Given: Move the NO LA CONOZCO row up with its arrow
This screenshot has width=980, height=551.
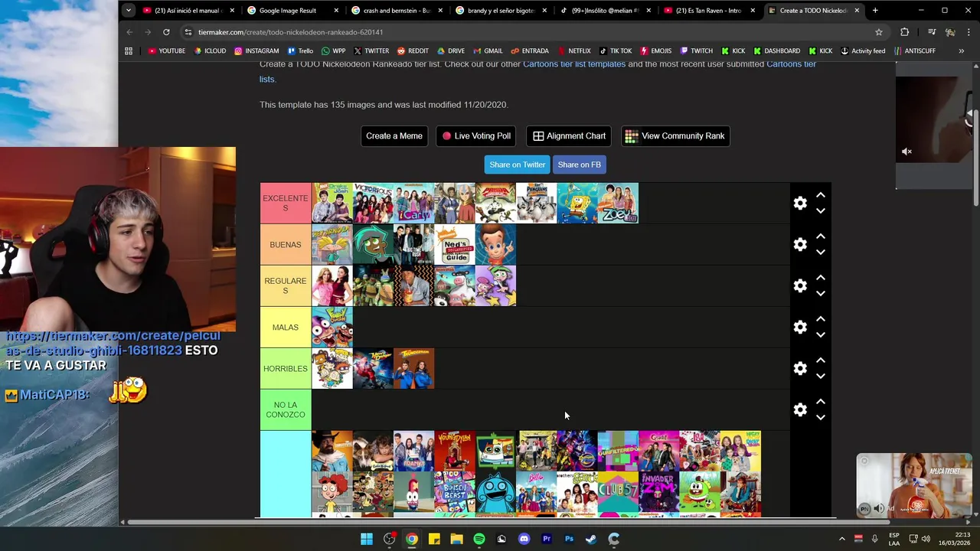Looking at the screenshot, I should 820,402.
